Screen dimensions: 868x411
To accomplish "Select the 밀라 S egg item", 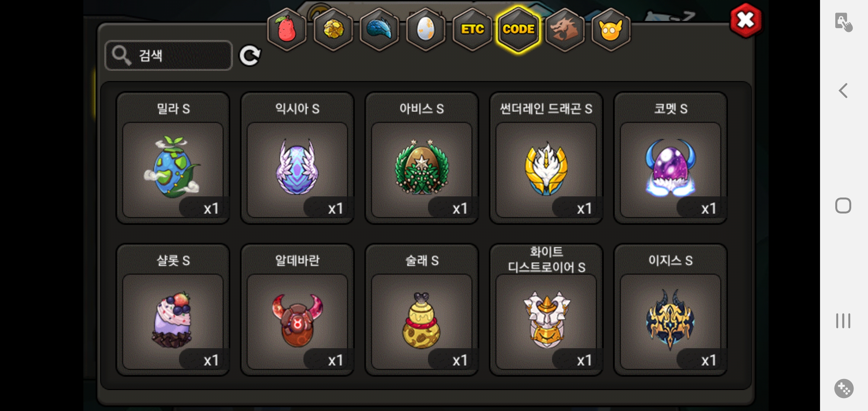I will coord(173,158).
